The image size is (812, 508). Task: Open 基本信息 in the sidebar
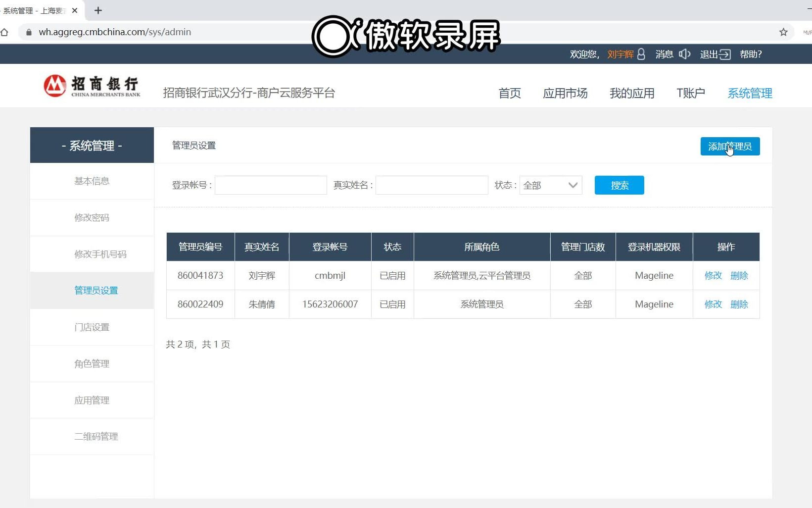pyautogui.click(x=92, y=181)
